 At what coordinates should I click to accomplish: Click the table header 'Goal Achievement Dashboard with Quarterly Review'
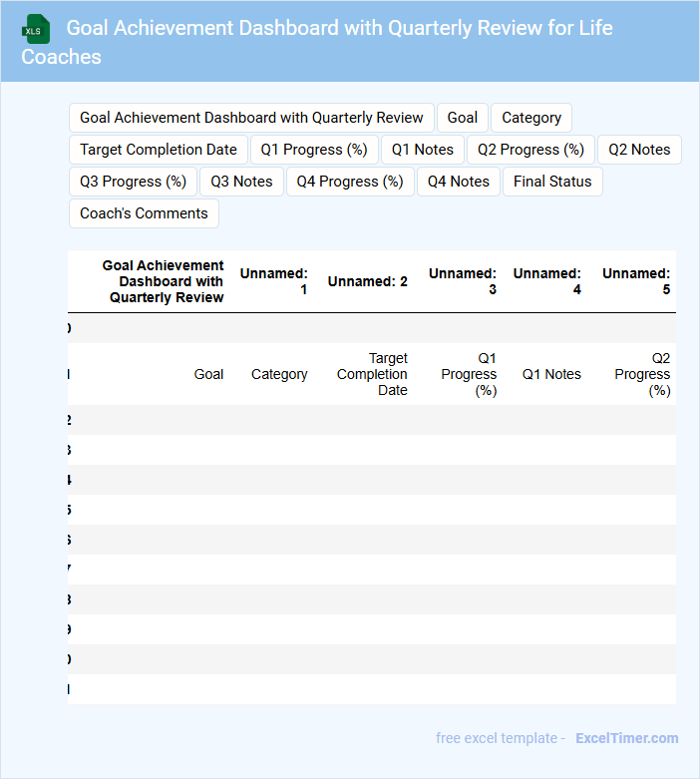click(x=163, y=281)
